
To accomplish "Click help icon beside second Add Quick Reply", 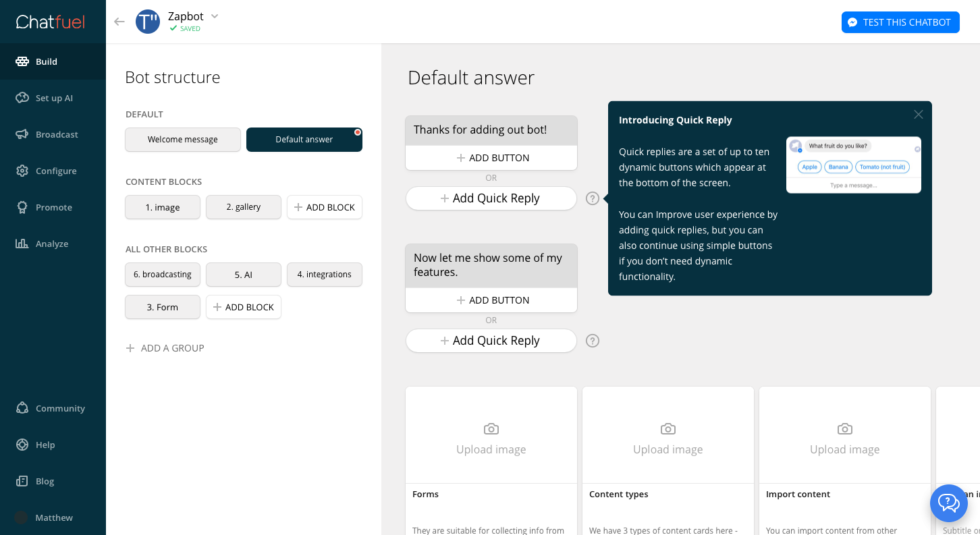I will (x=593, y=341).
